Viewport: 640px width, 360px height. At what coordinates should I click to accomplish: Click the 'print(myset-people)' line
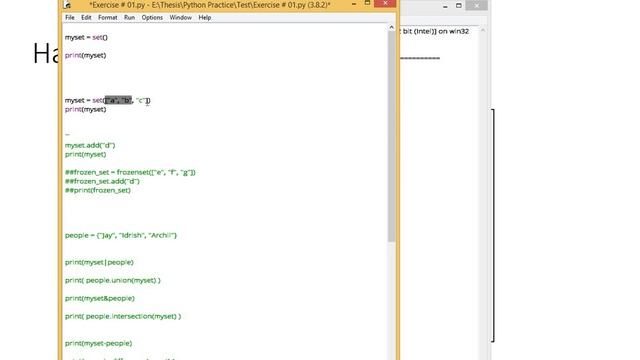98,343
